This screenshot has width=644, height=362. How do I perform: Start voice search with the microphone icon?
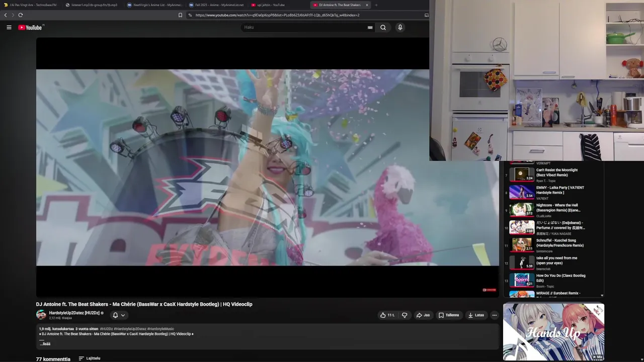[400, 28]
